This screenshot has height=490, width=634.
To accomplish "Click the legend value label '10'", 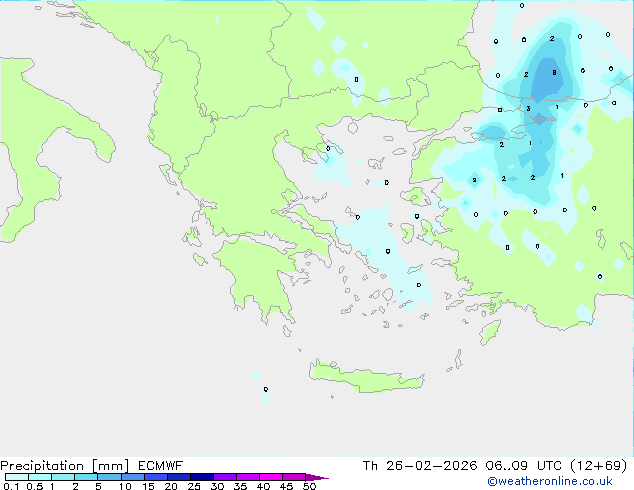I will [125, 486].
